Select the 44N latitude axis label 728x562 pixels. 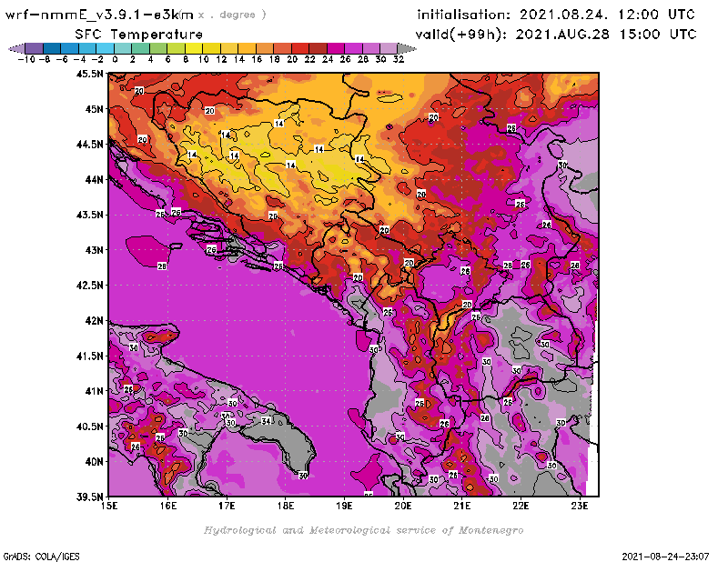95,179
